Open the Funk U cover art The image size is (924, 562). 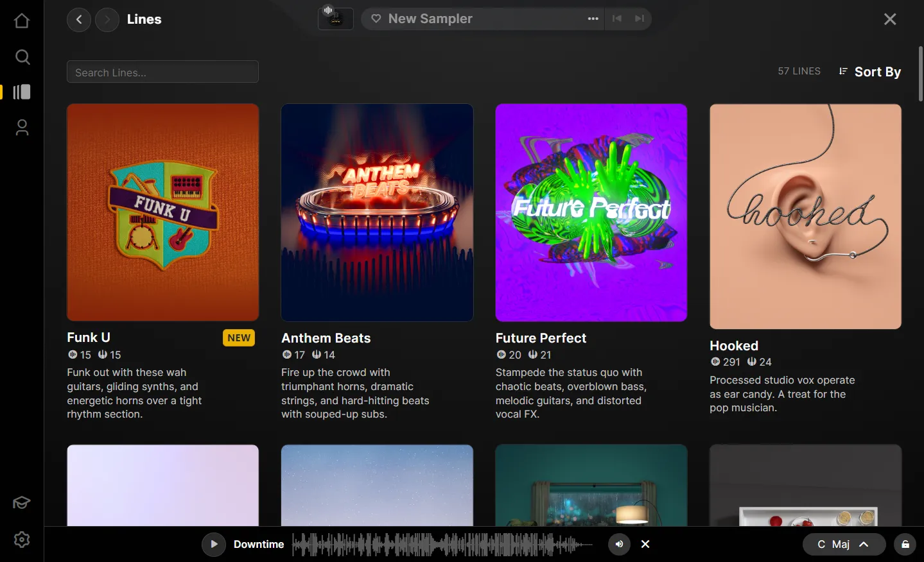pyautogui.click(x=163, y=212)
